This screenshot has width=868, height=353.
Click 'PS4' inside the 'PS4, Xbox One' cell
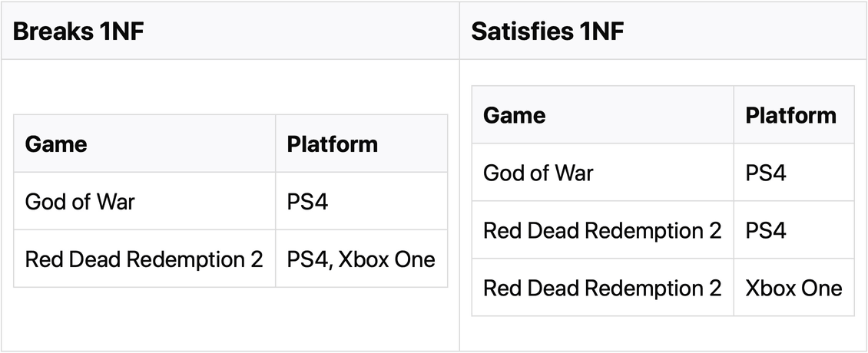click(306, 259)
